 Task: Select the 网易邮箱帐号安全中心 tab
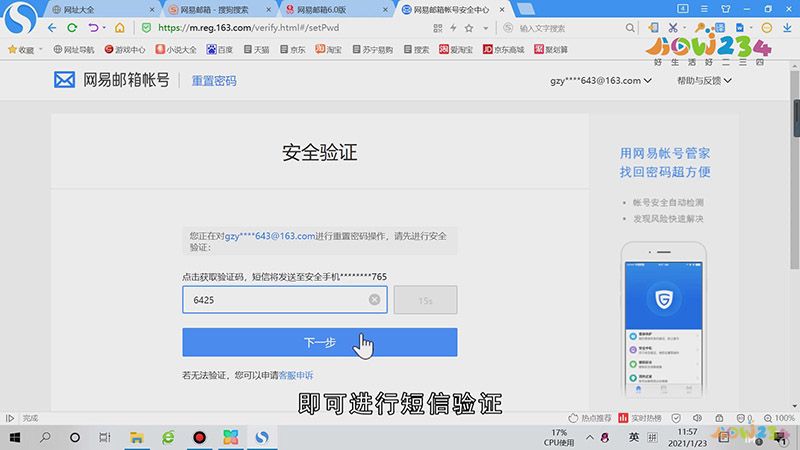coord(453,9)
